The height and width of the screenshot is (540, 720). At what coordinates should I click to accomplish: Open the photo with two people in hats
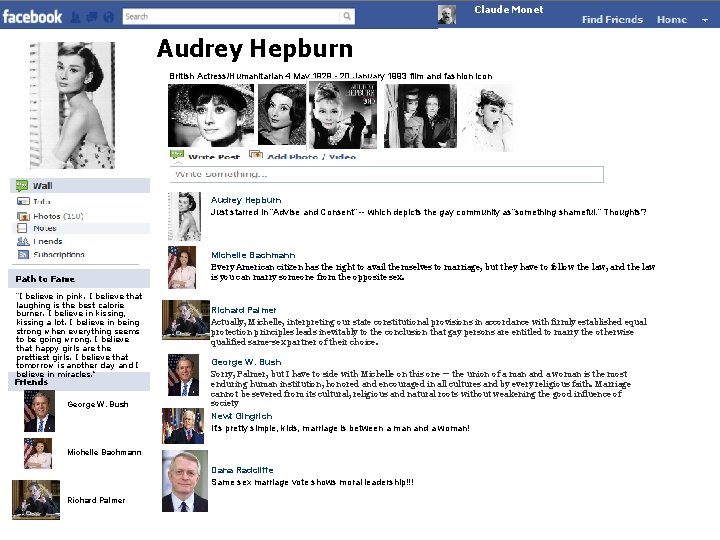[x=420, y=116]
